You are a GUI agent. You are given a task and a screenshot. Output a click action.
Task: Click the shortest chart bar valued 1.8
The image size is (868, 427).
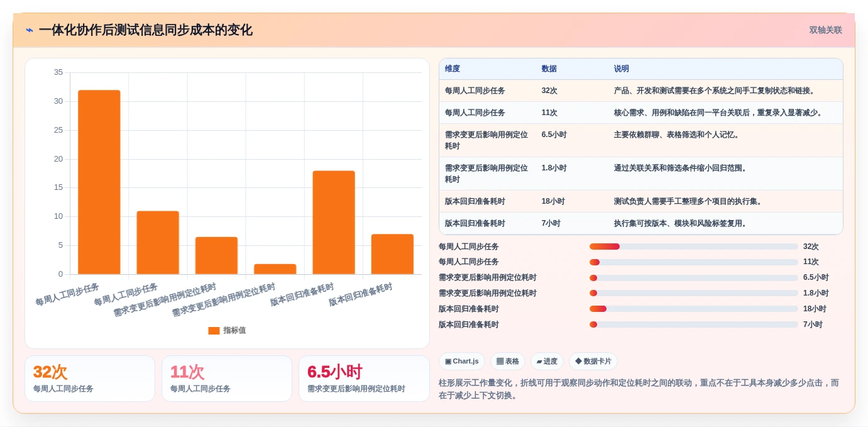[x=275, y=269]
